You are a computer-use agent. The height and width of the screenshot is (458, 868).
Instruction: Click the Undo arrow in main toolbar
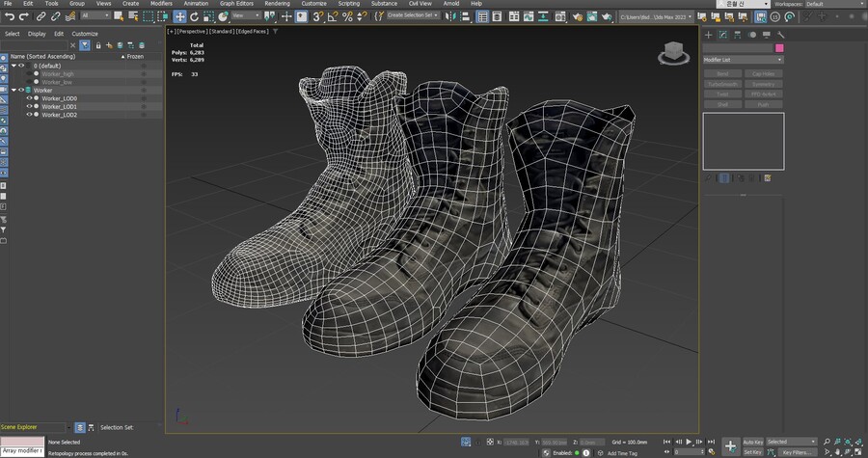pos(9,16)
